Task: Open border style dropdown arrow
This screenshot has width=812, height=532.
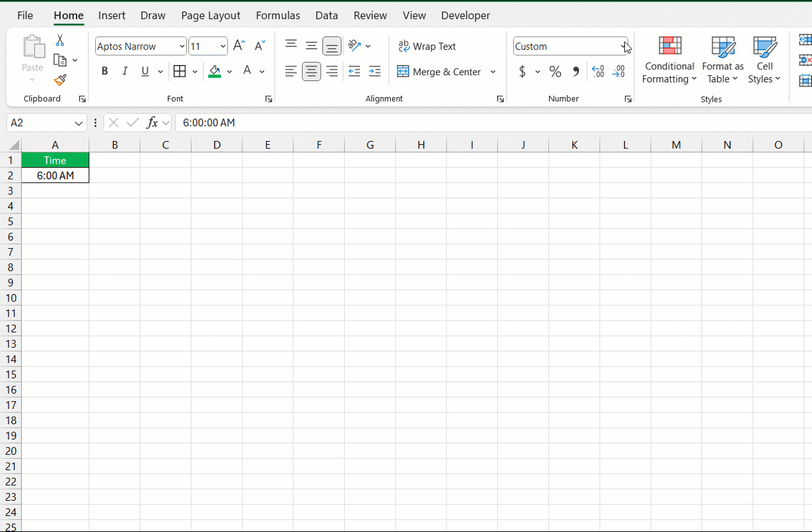Action: (x=195, y=71)
